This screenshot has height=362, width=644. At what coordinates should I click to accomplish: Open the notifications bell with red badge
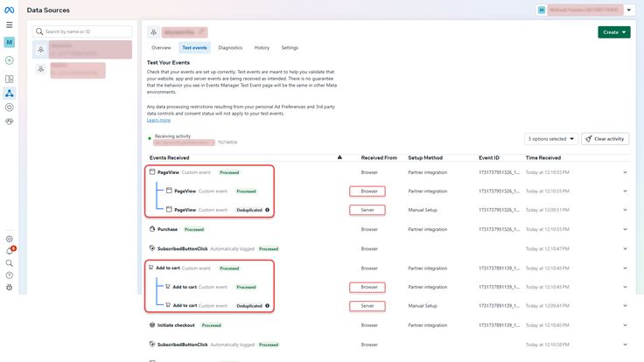(x=10, y=251)
